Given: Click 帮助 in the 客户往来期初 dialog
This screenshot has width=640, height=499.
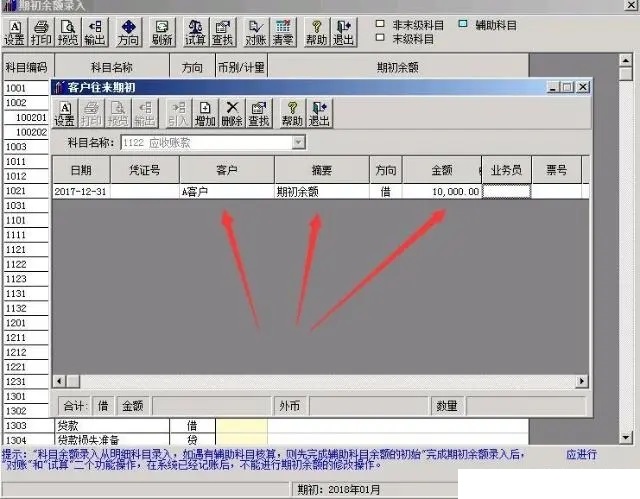Looking at the screenshot, I should point(292,113).
